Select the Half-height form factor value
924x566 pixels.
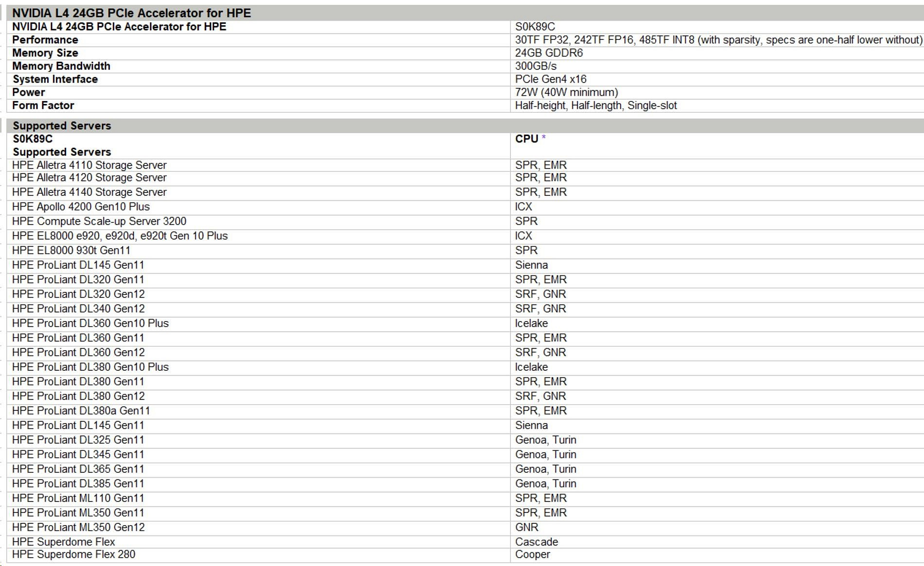(595, 105)
